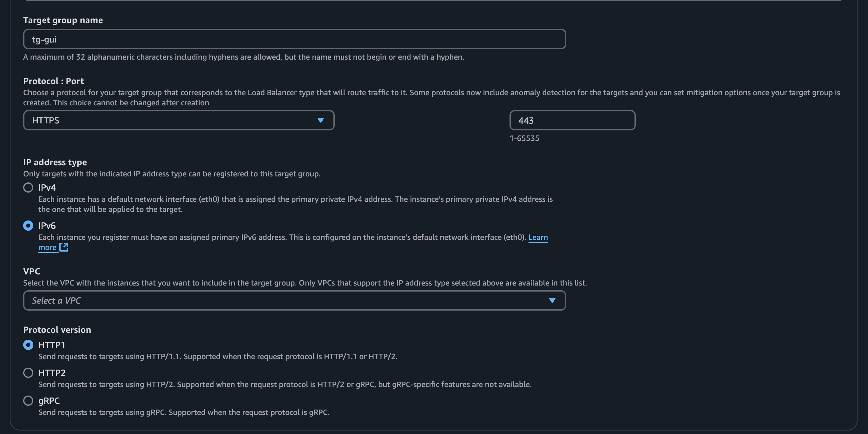This screenshot has height=434, width=868.
Task: Click the caret arrow in the VPC selector
Action: click(552, 300)
